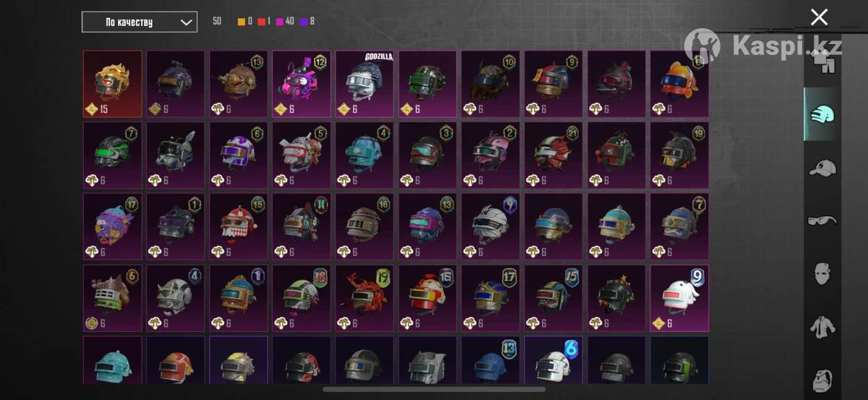Select the mummy bandage helmet skin
This screenshot has height=400, width=868.
pos(490,226)
